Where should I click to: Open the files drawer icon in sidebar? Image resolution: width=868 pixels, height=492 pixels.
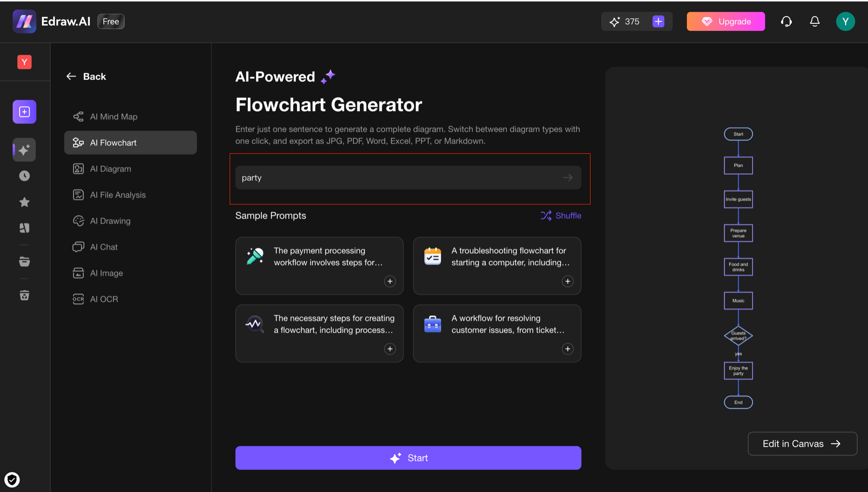coord(24,262)
